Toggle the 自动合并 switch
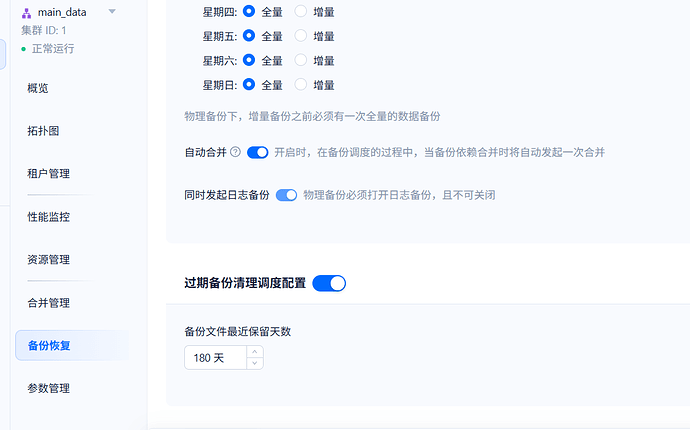 point(258,152)
